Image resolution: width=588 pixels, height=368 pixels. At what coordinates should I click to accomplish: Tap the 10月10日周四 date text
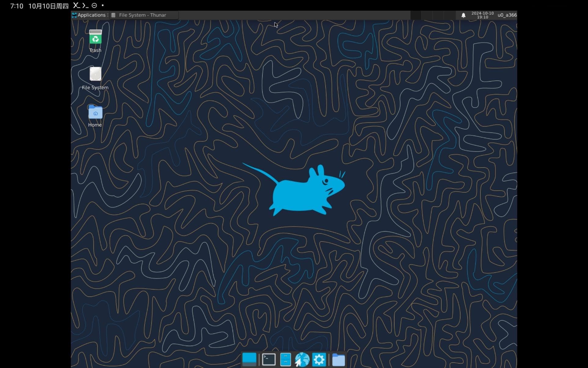point(48,6)
